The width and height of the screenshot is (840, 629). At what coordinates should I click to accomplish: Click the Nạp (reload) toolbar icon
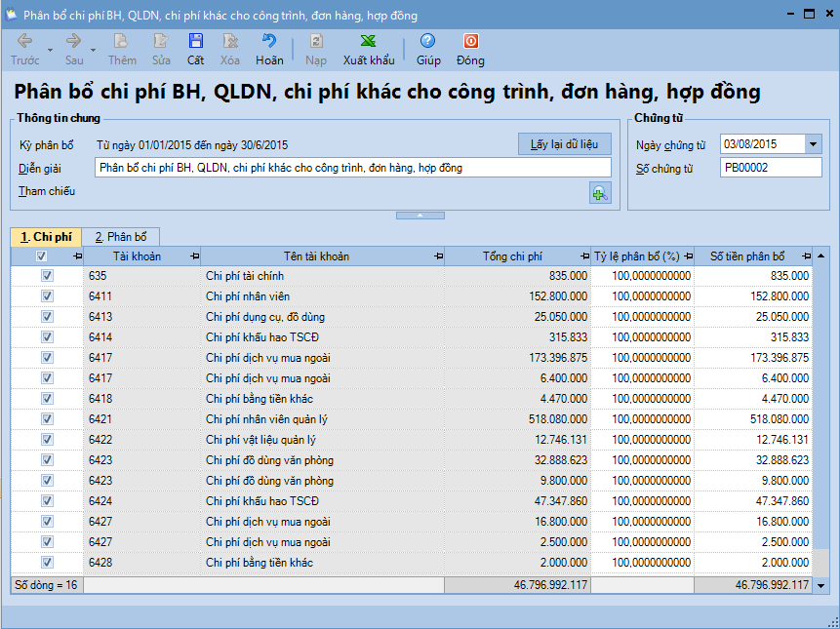tap(316, 50)
